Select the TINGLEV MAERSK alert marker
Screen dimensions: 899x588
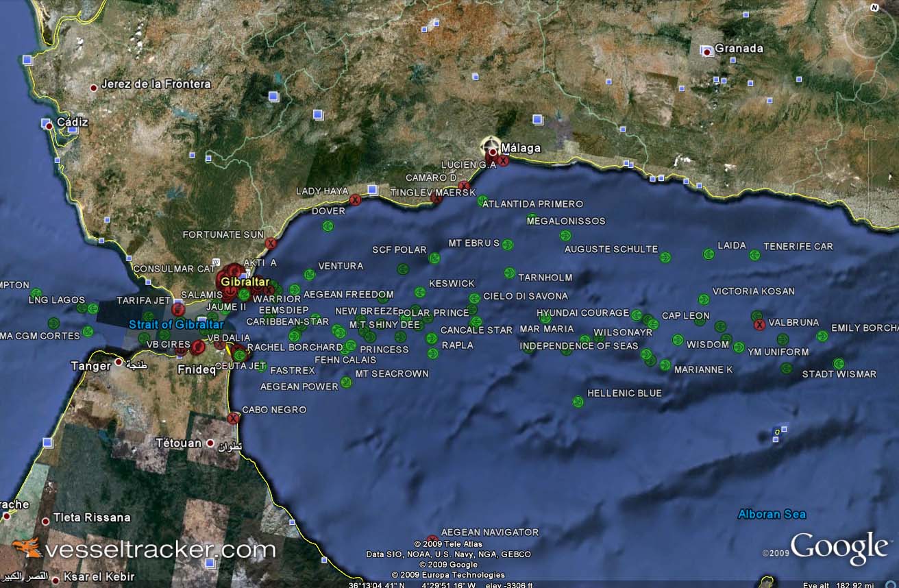pos(436,199)
